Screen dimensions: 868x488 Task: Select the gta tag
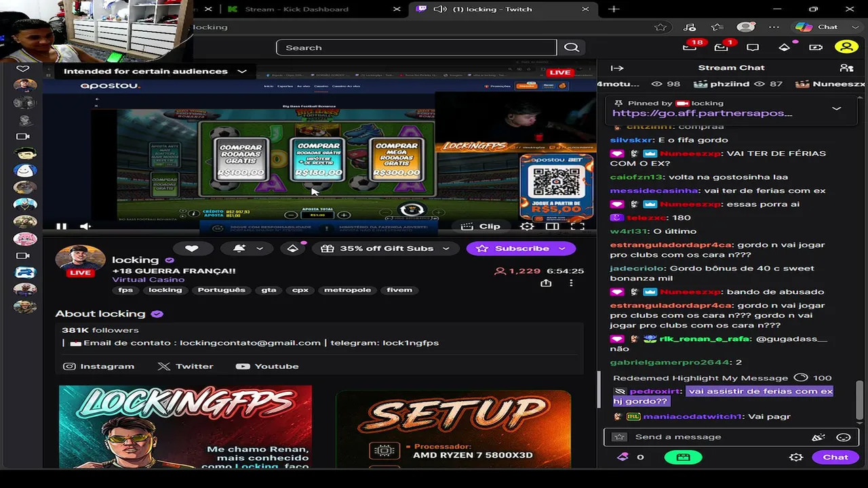tap(269, 290)
